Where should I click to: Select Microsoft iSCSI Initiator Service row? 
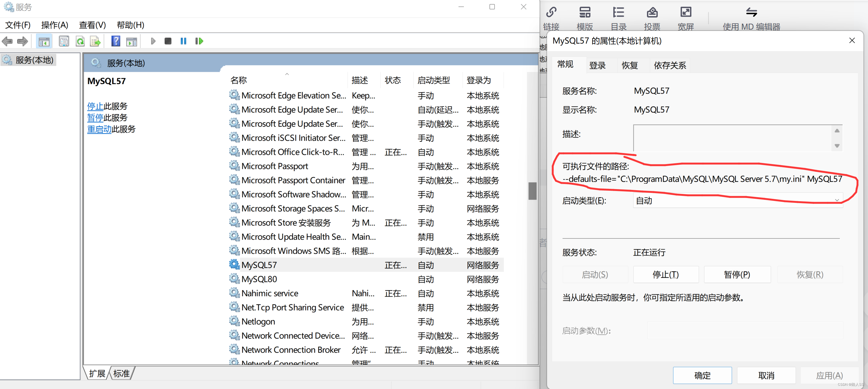366,138
